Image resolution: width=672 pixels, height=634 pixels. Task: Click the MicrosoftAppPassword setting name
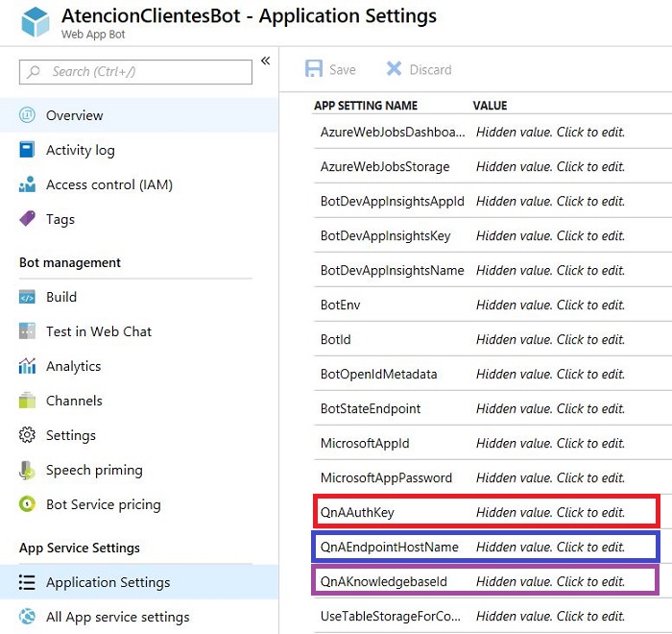coord(386,477)
